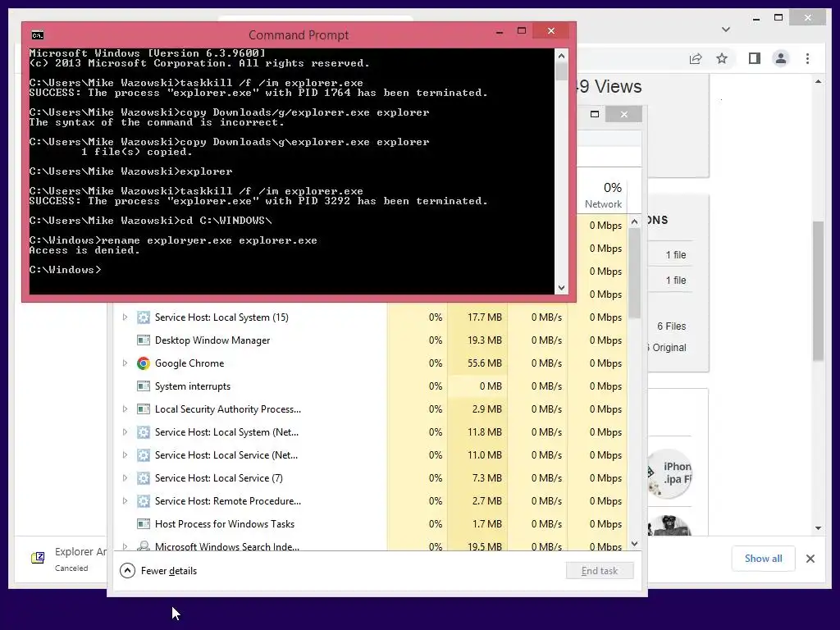Screen dimensions: 840x630
Task: Click the Chrome tab search chevron
Action: 726,30
